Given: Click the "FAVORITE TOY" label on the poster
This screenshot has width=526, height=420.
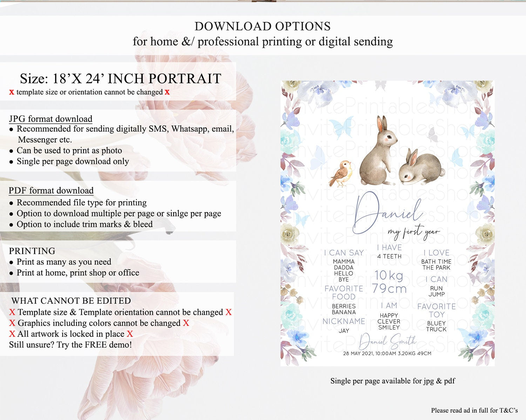Looking at the screenshot, I should (x=436, y=310).
